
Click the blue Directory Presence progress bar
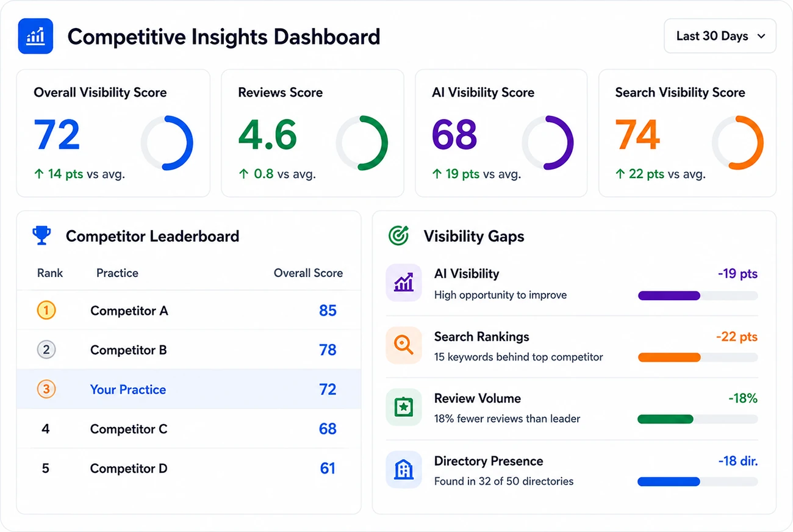(x=698, y=481)
